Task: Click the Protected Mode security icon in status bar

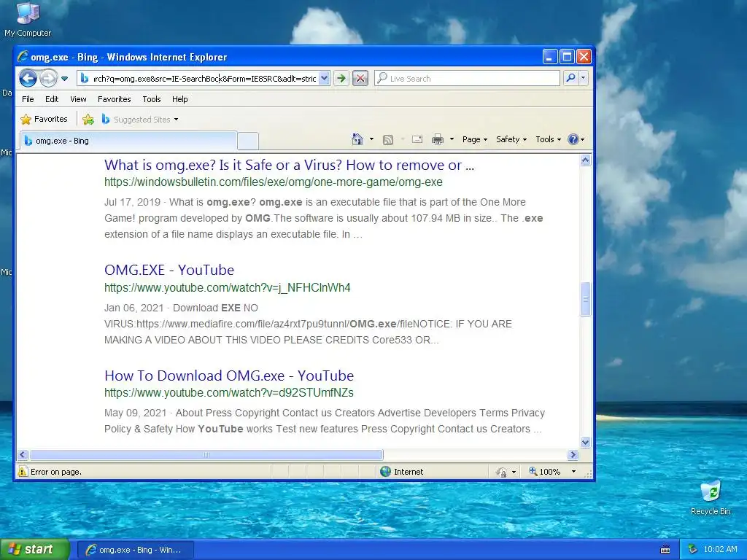Action: 500,472
